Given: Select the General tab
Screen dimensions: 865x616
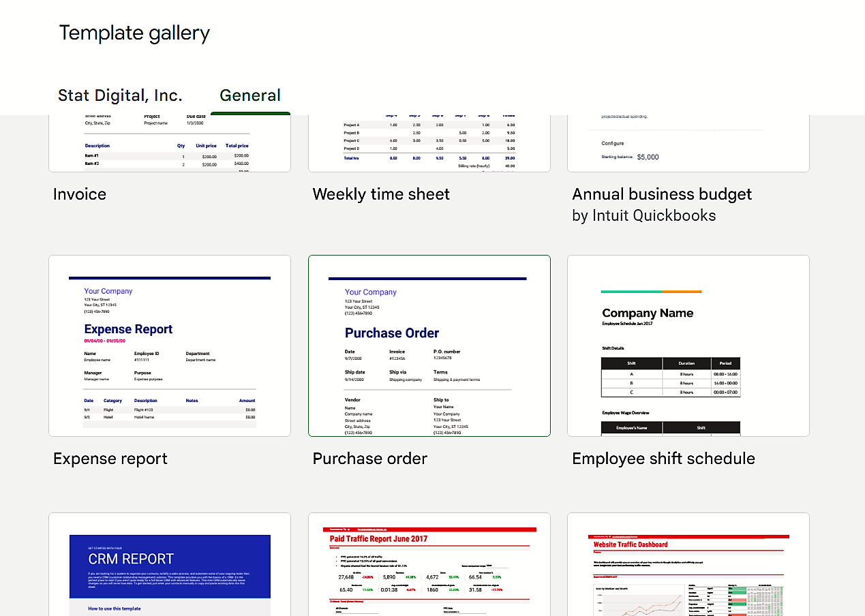Looking at the screenshot, I should pyautogui.click(x=250, y=95).
